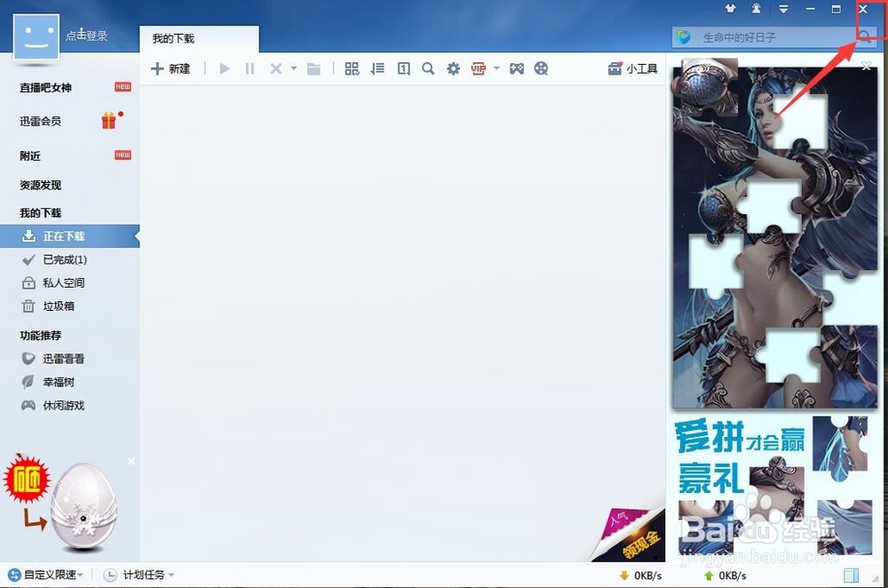Click the single-task mode icon
The width and height of the screenshot is (888, 588).
click(403, 68)
